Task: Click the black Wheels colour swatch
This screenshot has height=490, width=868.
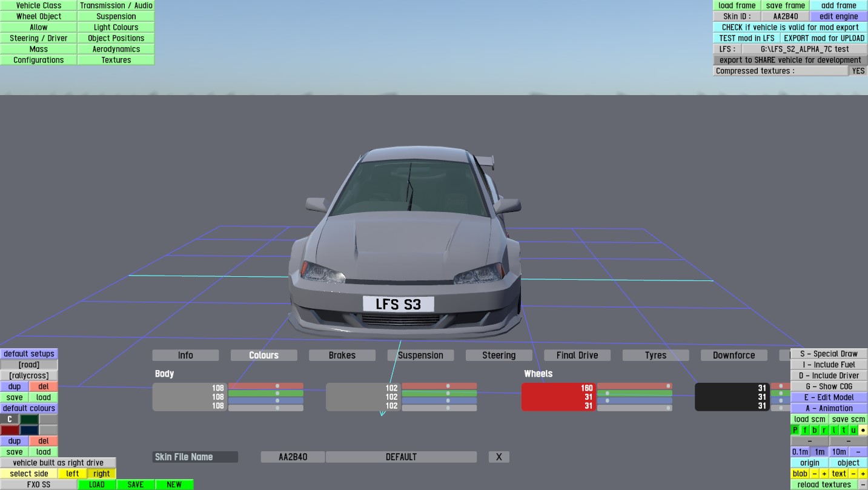Action: click(732, 397)
